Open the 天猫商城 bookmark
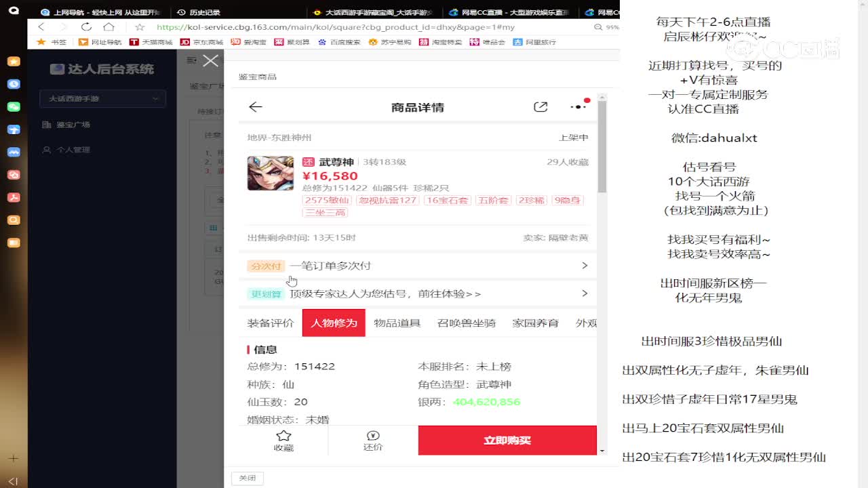 pos(151,42)
